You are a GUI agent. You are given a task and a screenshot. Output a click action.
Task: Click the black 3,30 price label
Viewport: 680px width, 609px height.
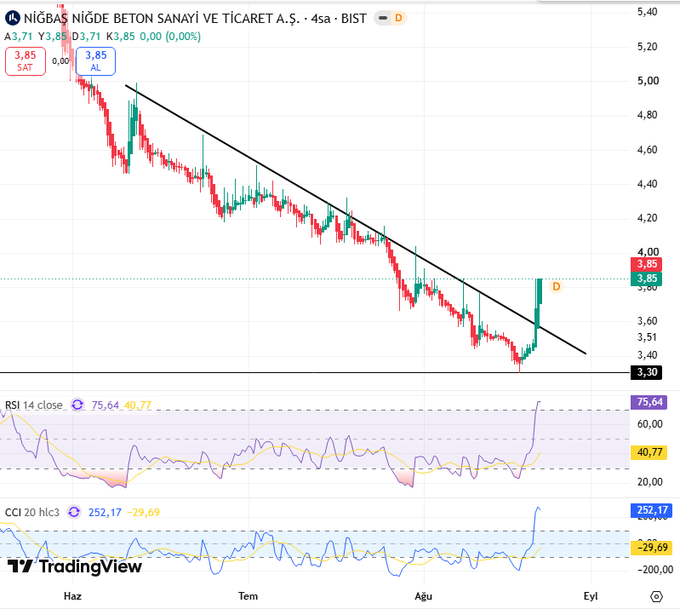tap(647, 372)
